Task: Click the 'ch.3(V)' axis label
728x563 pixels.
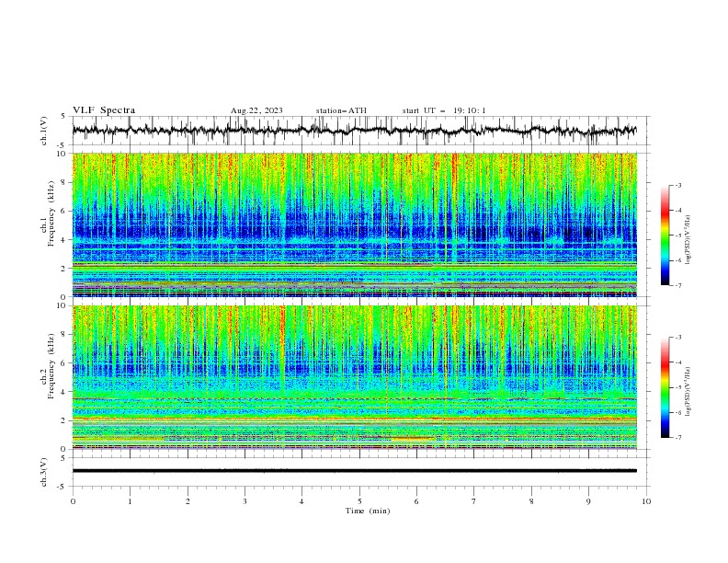Action: point(44,472)
